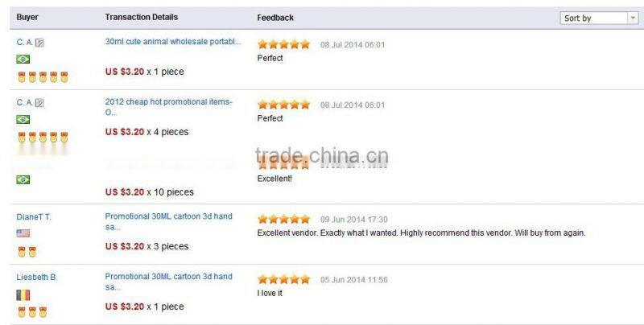The height and width of the screenshot is (325, 644).
Task: Click the edit icon beside second C. A. buyer
Action: (x=39, y=103)
